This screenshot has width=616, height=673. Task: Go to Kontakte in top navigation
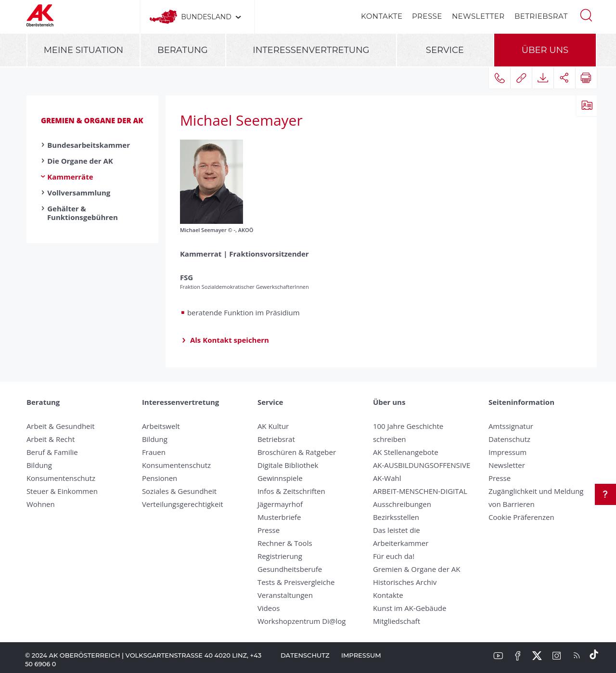tap(382, 16)
